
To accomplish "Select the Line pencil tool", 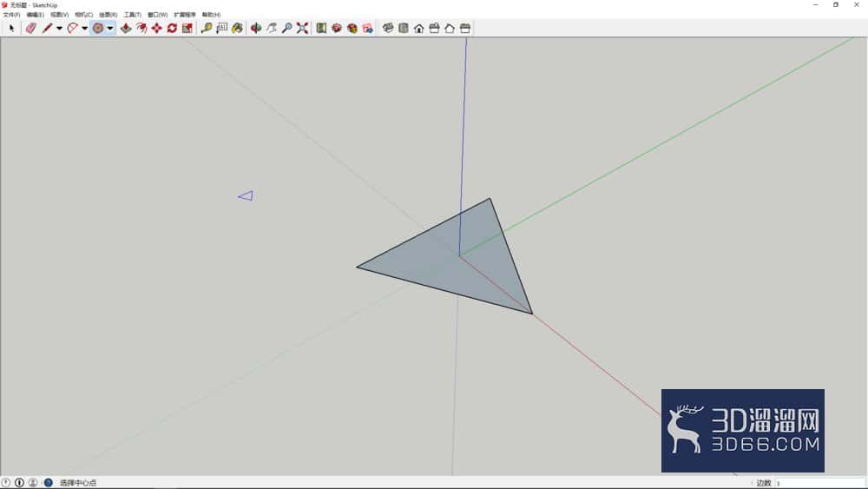I will (47, 29).
